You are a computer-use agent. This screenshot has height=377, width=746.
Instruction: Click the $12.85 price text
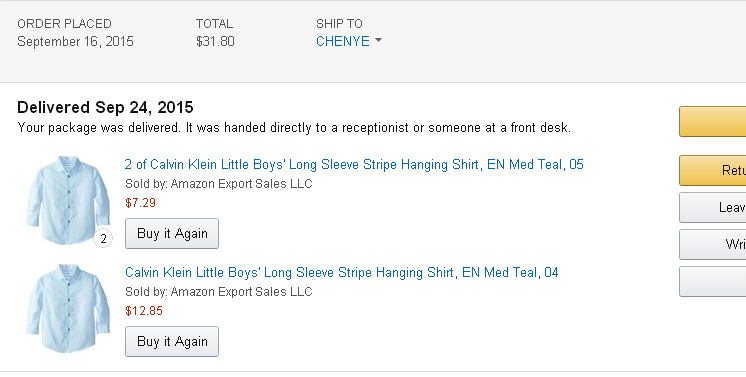[144, 311]
